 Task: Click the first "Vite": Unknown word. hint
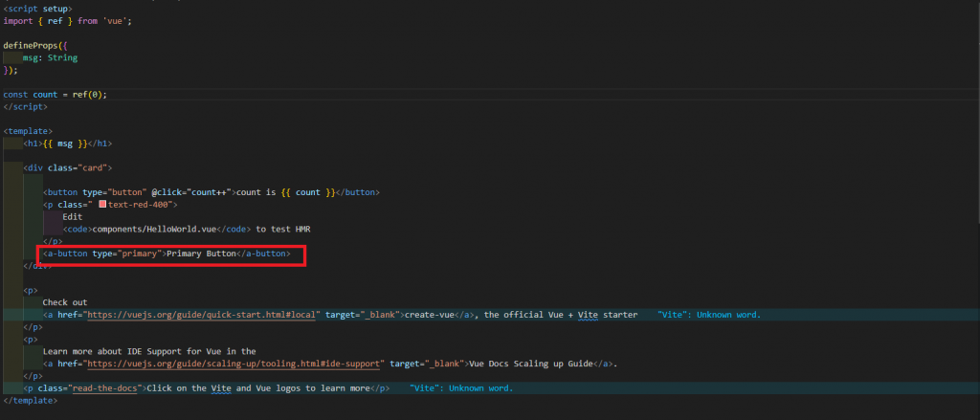pyautogui.click(x=709, y=315)
